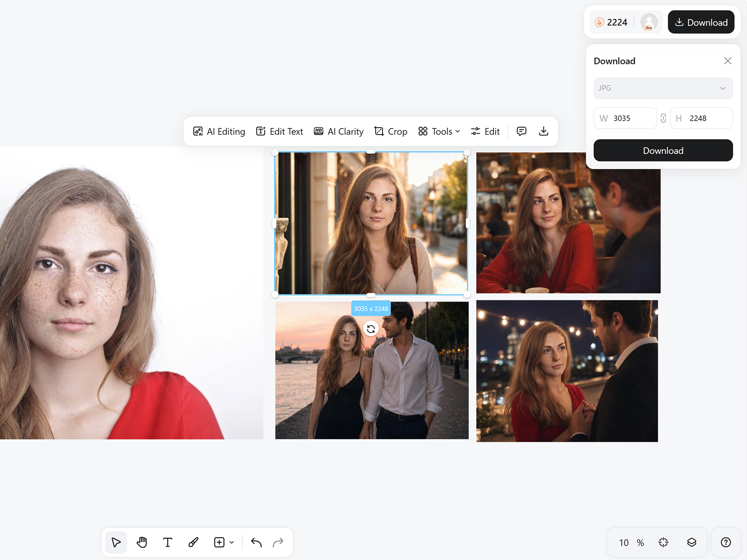The width and height of the screenshot is (747, 560).
Task: Click the add element plus icon
Action: (219, 542)
